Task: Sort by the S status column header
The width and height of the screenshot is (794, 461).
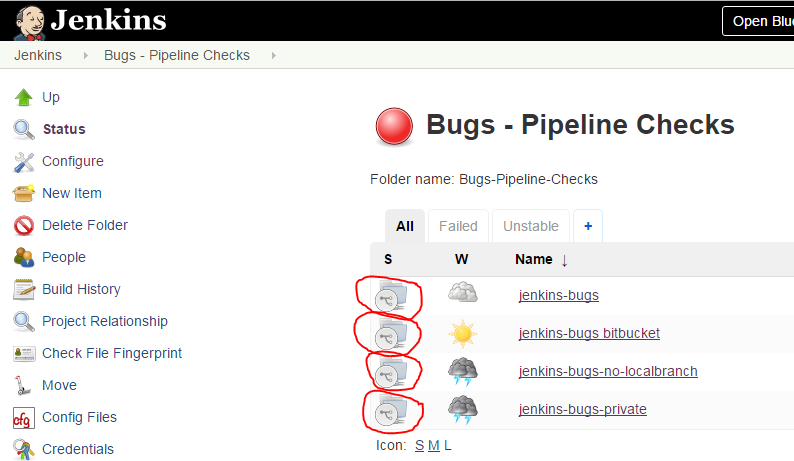Action: [x=388, y=259]
